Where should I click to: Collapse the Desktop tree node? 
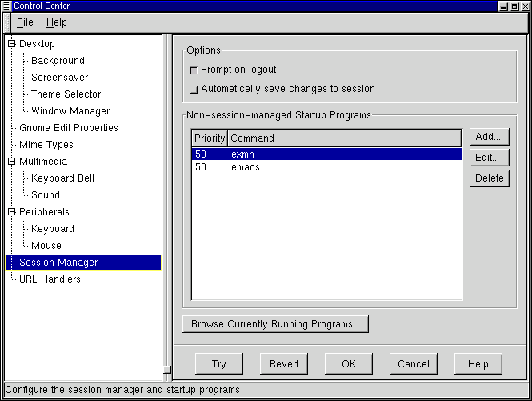pos(11,44)
